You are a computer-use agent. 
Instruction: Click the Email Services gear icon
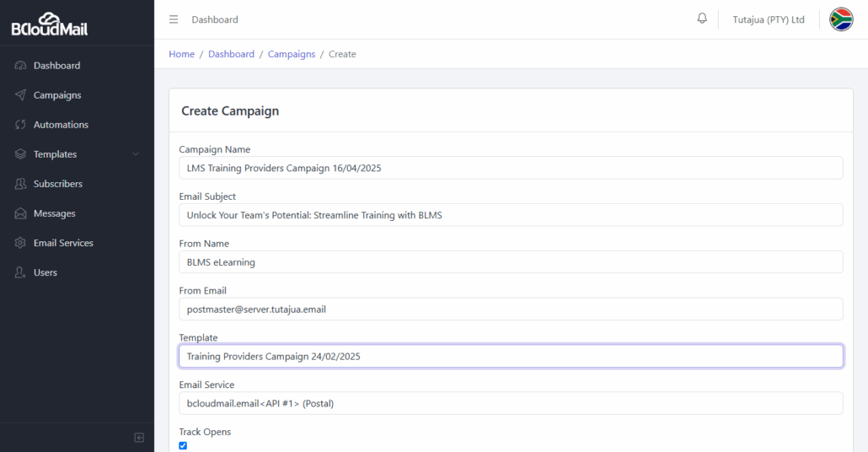pos(20,243)
